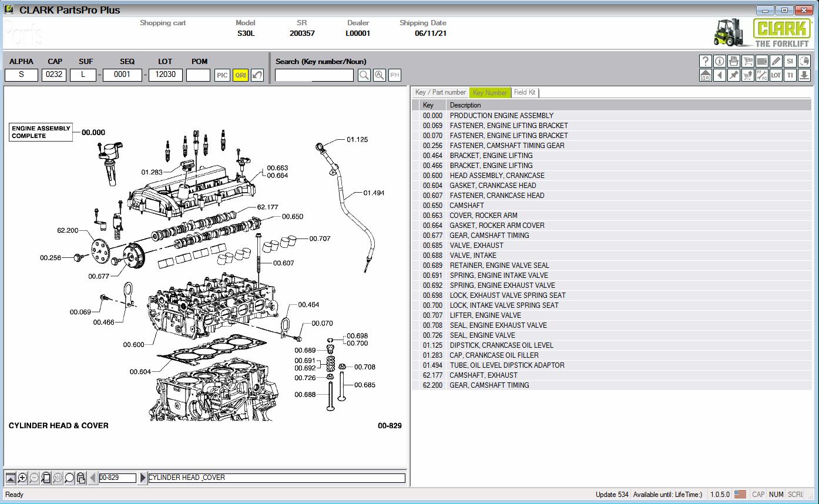819x504 pixels.
Task: Open the Field Kit tab
Action: (525, 92)
